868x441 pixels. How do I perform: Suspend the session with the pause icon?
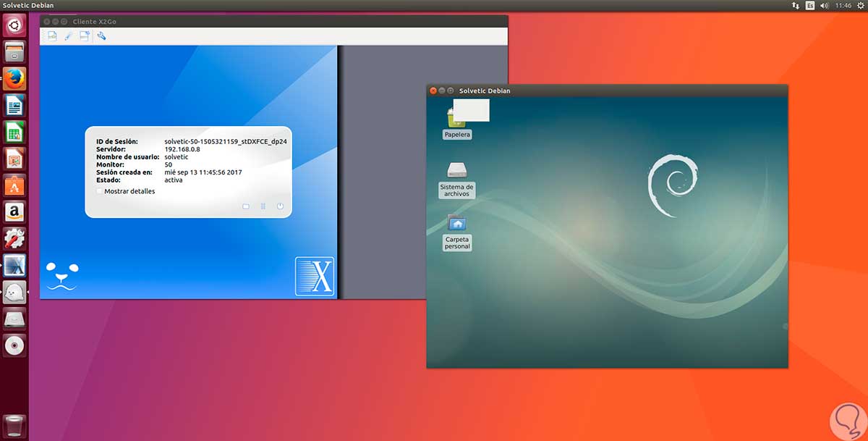(263, 206)
